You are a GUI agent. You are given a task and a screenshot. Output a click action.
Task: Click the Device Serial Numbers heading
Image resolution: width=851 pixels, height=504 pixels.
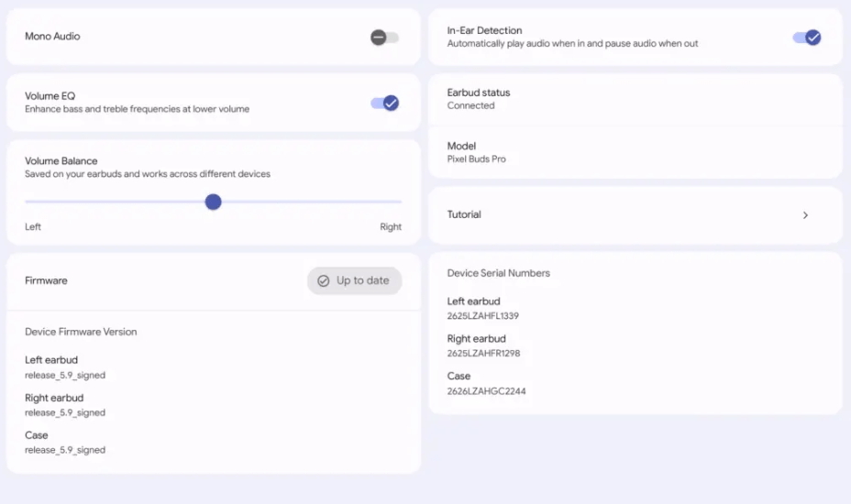(x=498, y=273)
